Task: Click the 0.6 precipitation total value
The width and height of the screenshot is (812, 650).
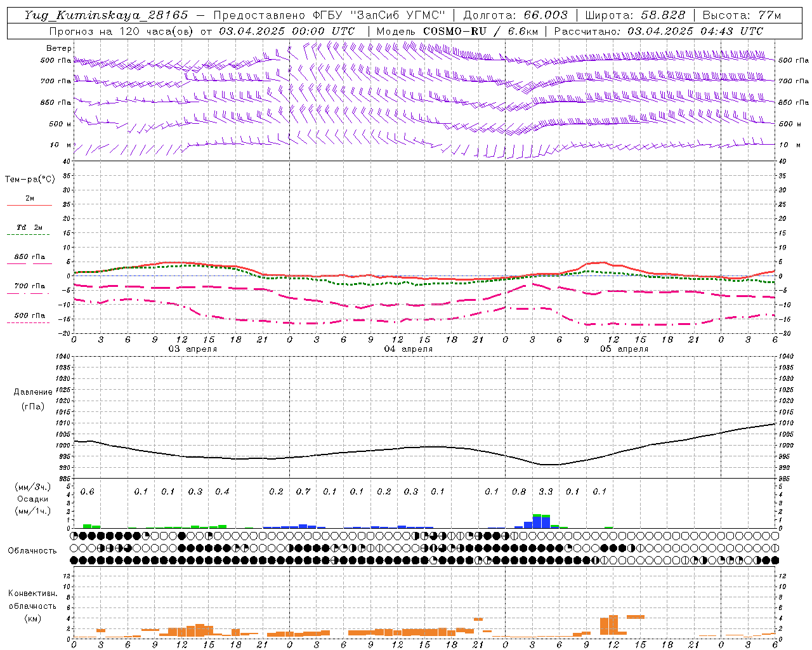Action: click(x=87, y=491)
